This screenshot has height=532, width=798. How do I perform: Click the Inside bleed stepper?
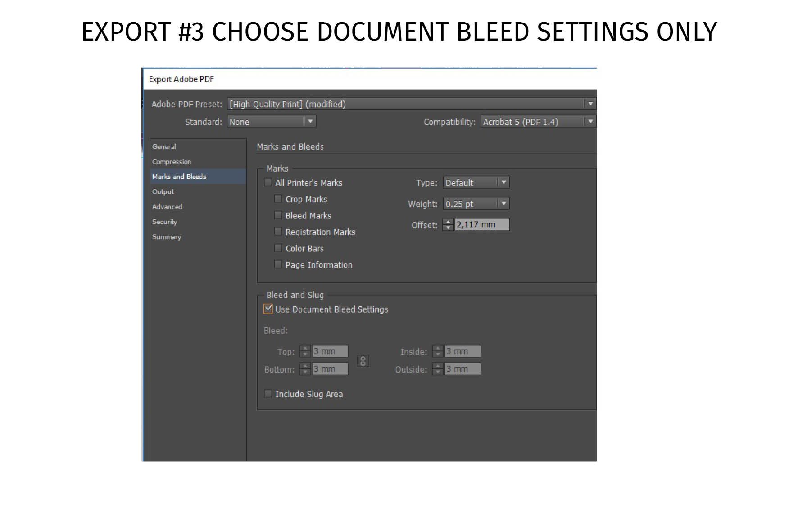point(438,351)
